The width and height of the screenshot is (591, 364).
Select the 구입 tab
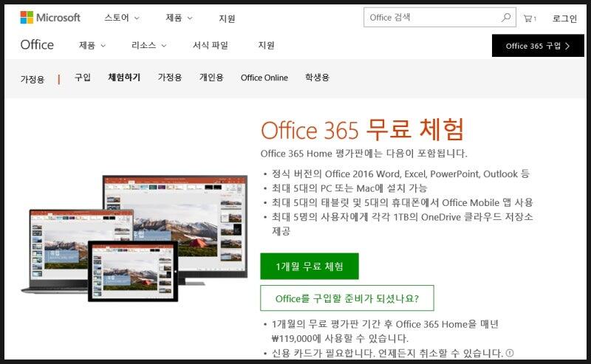tap(83, 78)
